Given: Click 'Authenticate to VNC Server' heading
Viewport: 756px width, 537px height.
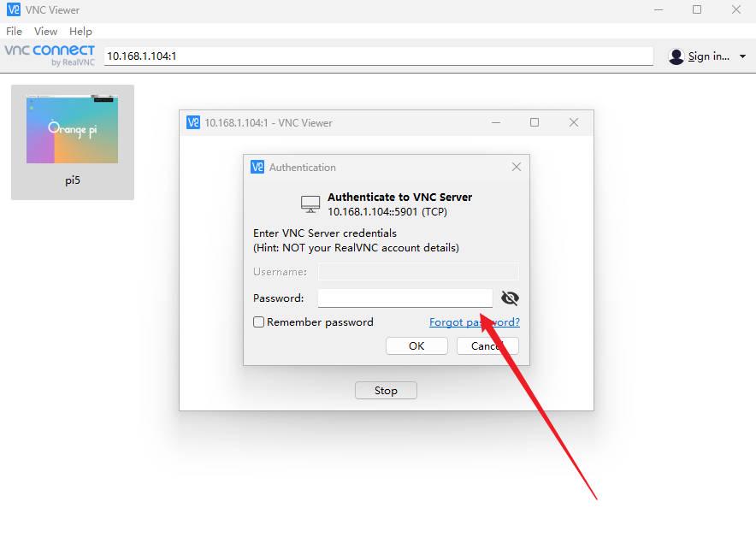Looking at the screenshot, I should click(x=399, y=197).
